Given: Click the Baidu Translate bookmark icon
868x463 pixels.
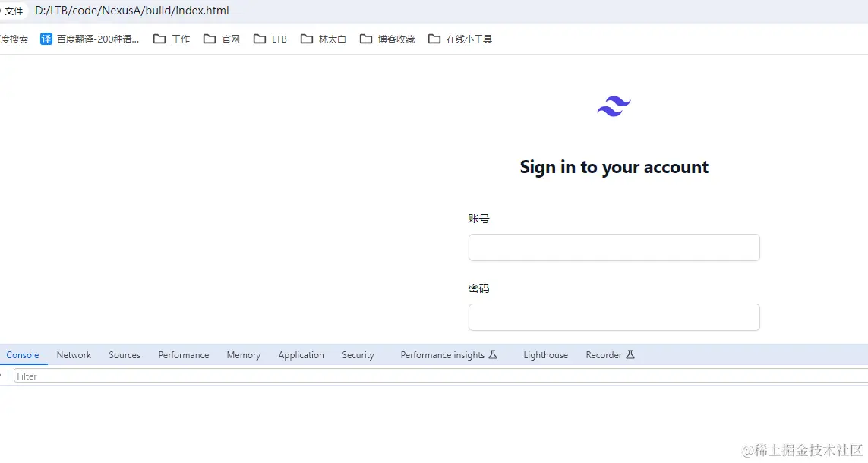Looking at the screenshot, I should (46, 39).
